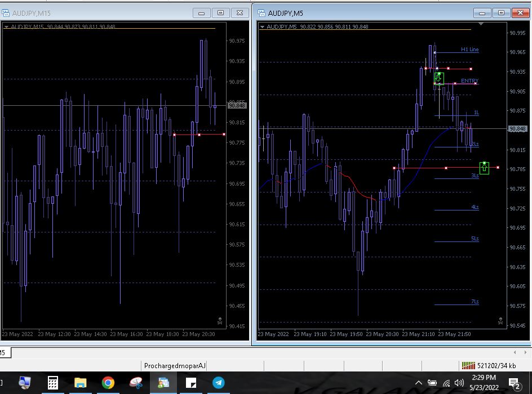Minimize the AUDJPY,M5 chart window
Viewport: 532px width, 394px height.
[x=482, y=13]
